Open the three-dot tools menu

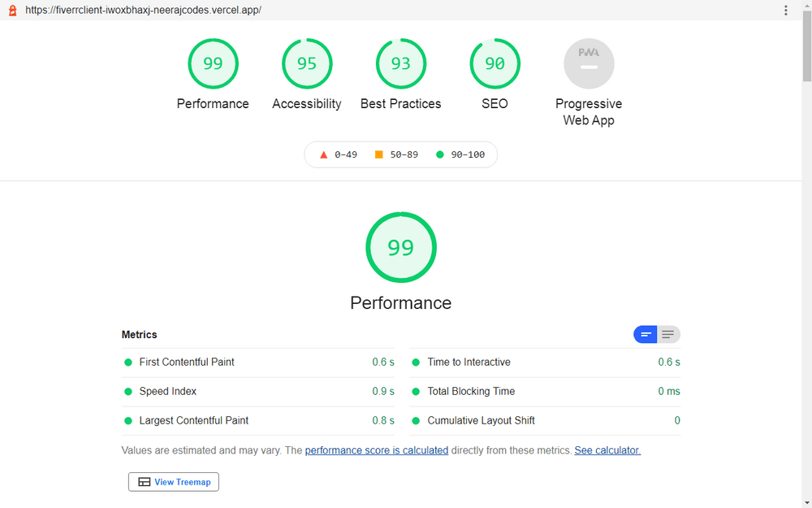(785, 11)
